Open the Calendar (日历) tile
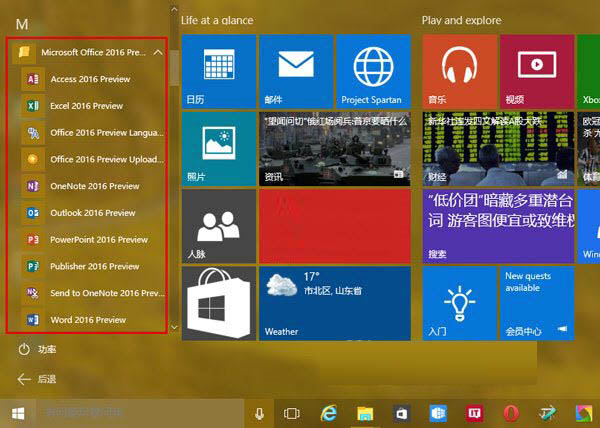 [x=219, y=72]
